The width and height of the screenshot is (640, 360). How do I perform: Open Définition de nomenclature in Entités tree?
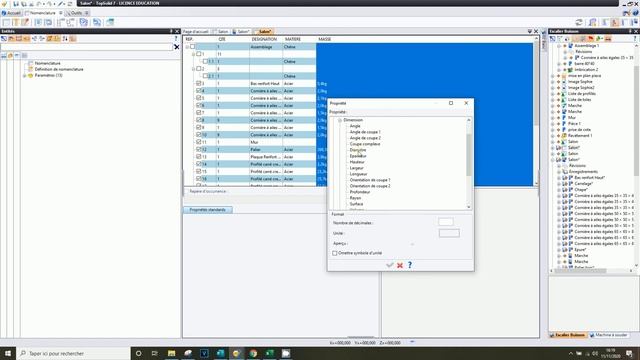click(x=59, y=69)
